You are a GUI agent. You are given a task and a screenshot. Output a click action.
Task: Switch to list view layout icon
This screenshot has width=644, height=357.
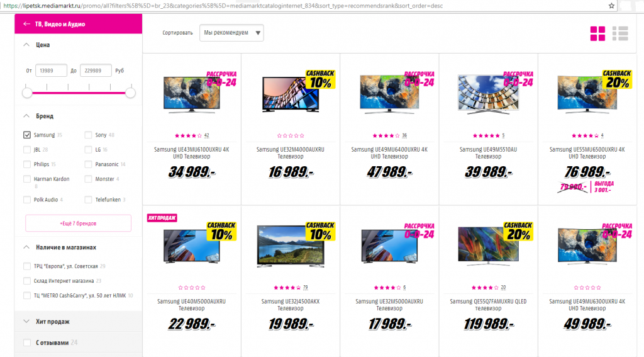pyautogui.click(x=620, y=34)
